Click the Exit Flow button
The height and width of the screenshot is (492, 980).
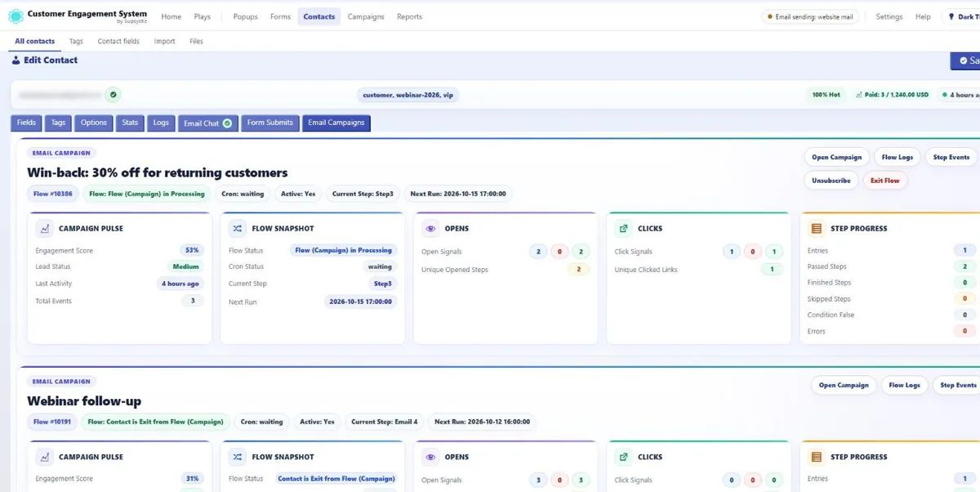click(x=885, y=181)
